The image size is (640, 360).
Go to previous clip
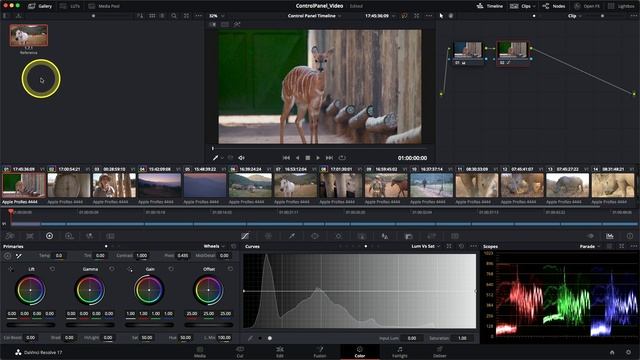286,158
